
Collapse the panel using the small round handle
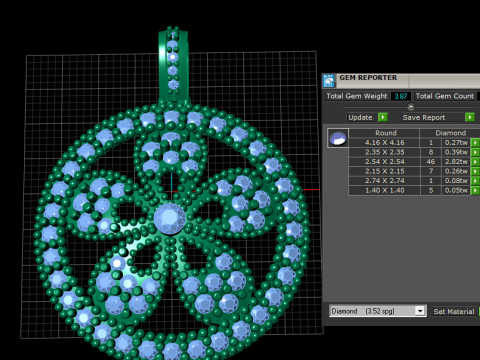click(x=411, y=107)
